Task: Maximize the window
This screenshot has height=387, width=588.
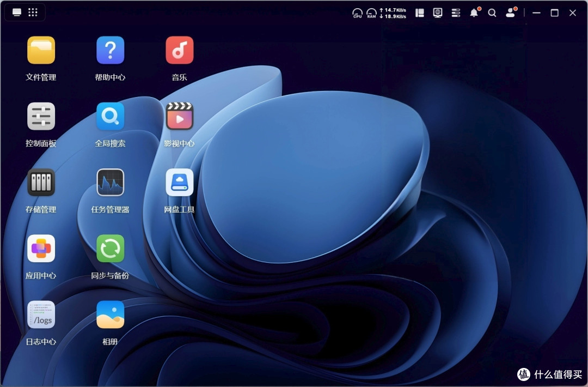Action: coord(555,13)
